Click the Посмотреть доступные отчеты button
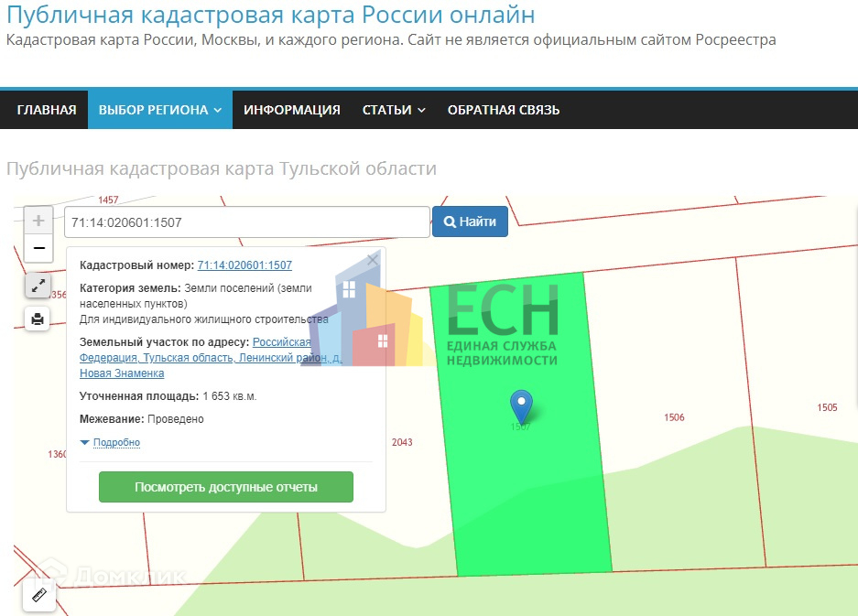This screenshot has height=616, width=858. (226, 487)
